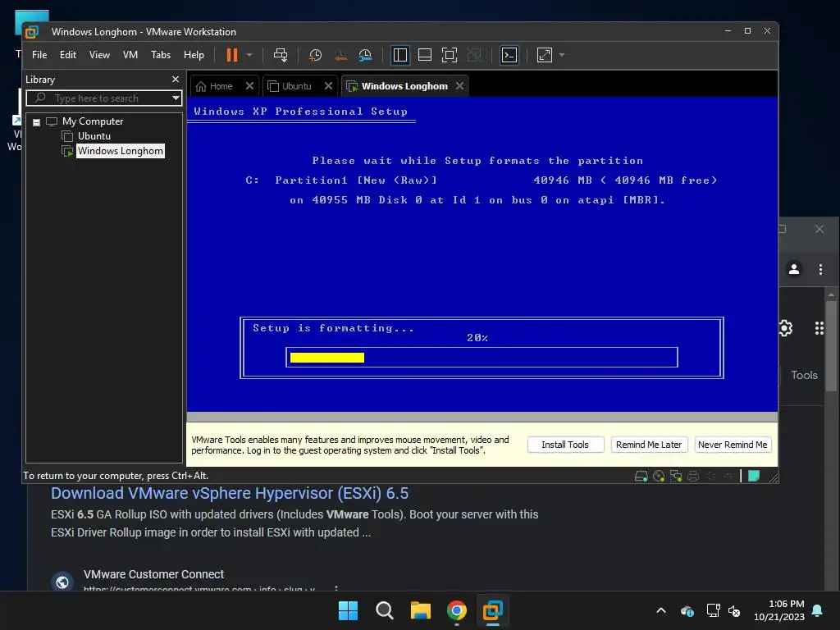Open the Help menu
This screenshot has height=630, width=840.
[194, 55]
